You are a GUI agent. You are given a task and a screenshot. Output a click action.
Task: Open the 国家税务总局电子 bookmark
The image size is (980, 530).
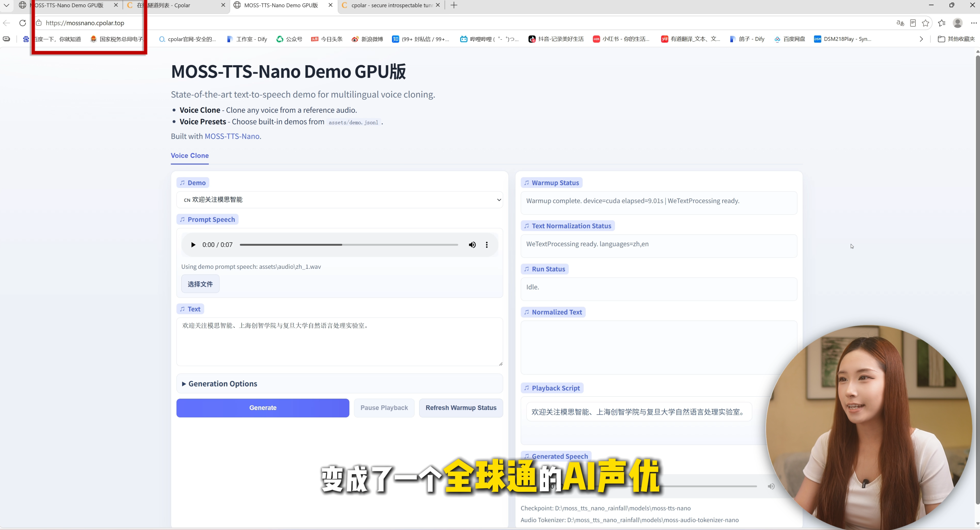117,39
